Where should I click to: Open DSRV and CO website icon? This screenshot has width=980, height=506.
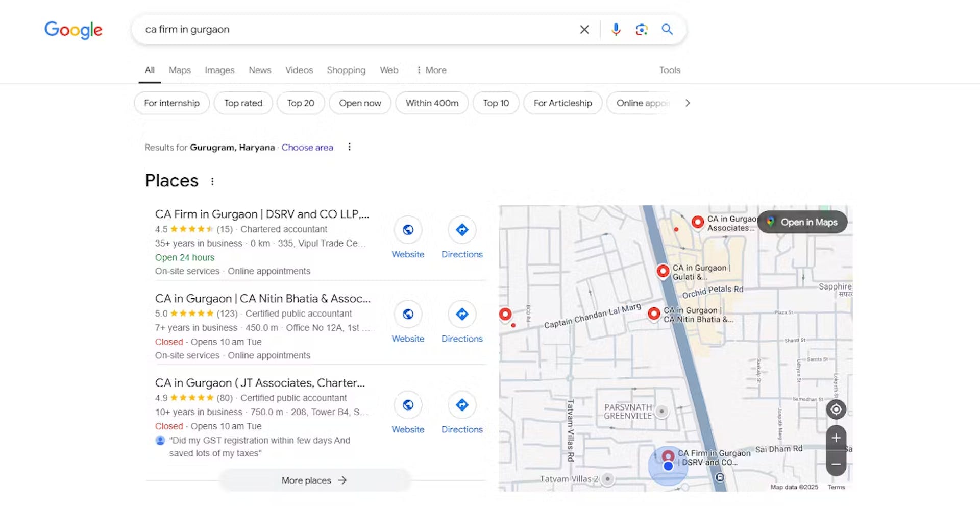point(408,230)
